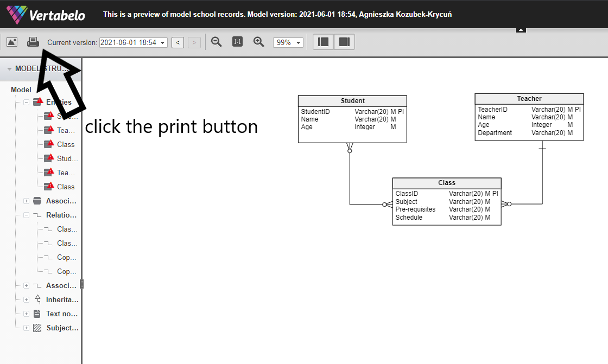608x364 pixels.
Task: Click the Relatio... connector icon
Action: (37, 215)
